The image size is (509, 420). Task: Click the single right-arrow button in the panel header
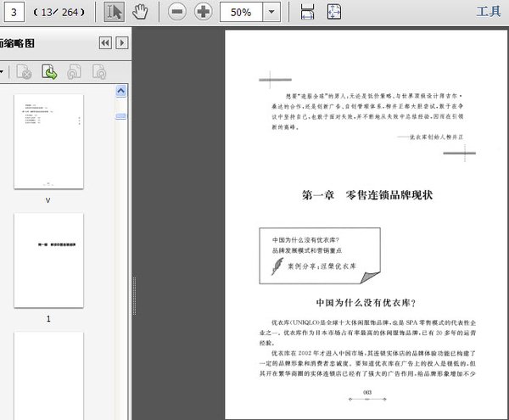[x=122, y=42]
